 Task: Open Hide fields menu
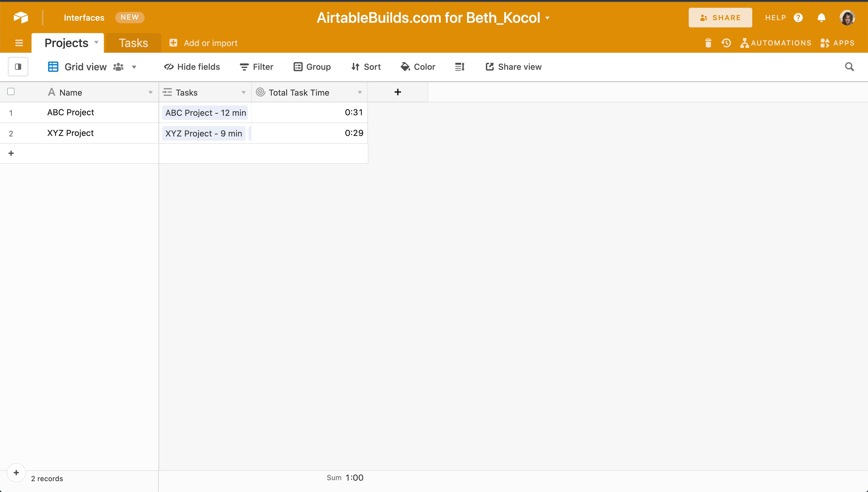(192, 67)
